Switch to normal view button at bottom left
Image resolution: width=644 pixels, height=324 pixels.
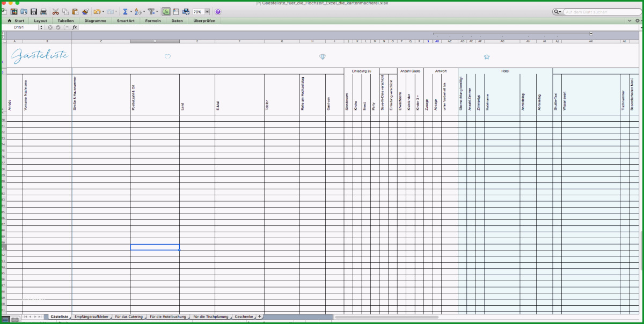[x=5, y=319]
